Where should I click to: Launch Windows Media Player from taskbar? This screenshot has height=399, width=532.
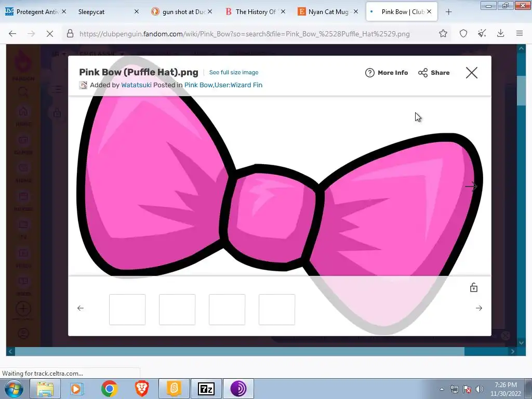click(76, 389)
